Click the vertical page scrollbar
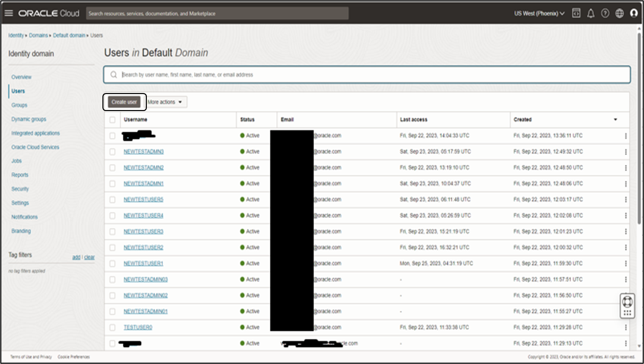 tap(639, 129)
